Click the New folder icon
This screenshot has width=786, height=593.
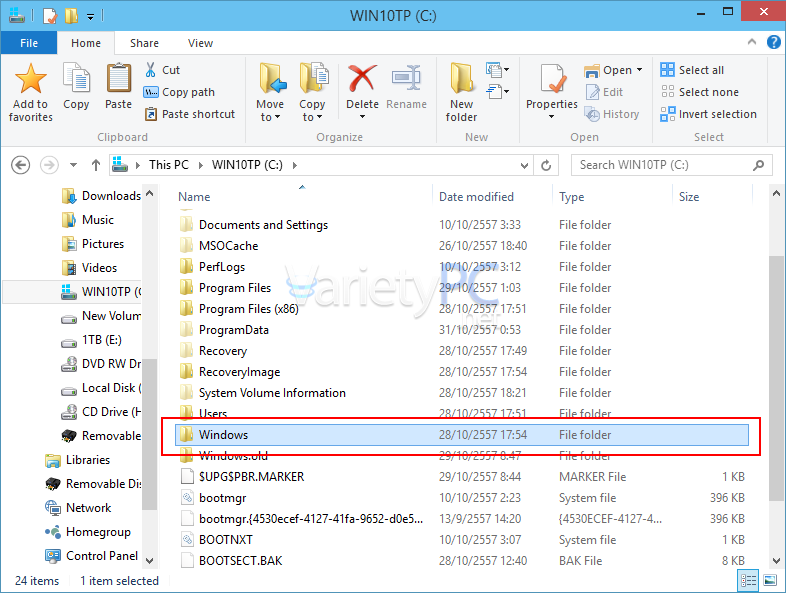click(x=462, y=78)
